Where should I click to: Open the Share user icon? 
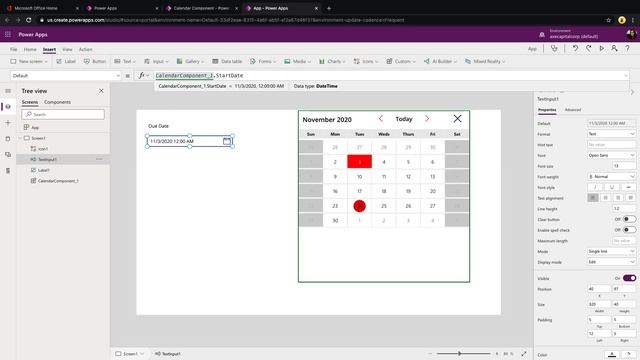click(x=614, y=49)
